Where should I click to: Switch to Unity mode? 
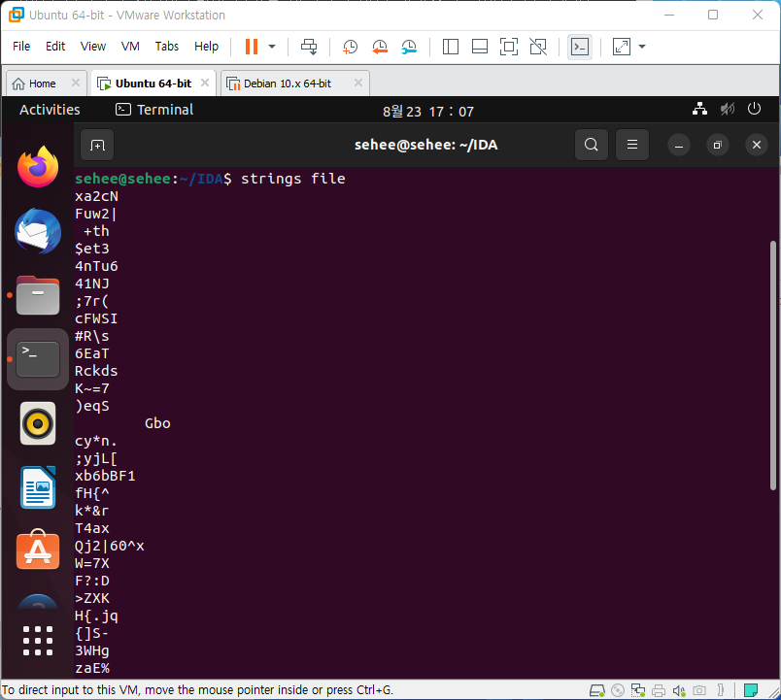[538, 47]
